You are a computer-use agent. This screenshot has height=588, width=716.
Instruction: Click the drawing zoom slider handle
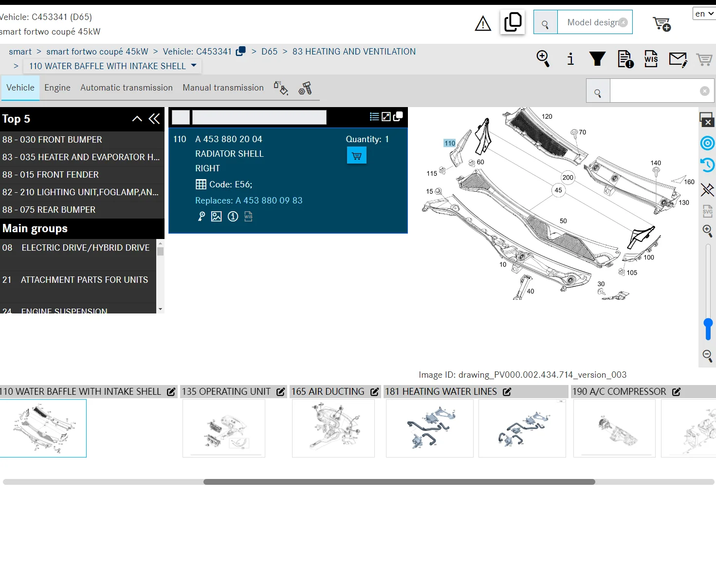[x=708, y=323]
